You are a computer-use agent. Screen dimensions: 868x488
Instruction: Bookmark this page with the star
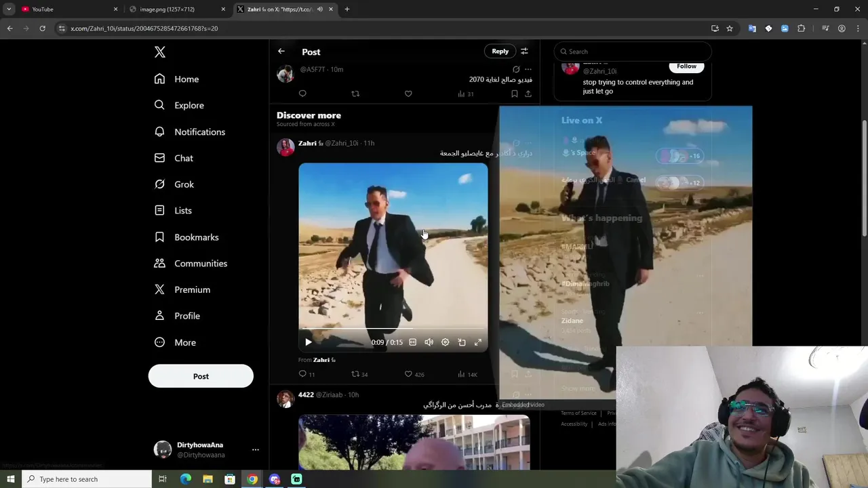[730, 28]
